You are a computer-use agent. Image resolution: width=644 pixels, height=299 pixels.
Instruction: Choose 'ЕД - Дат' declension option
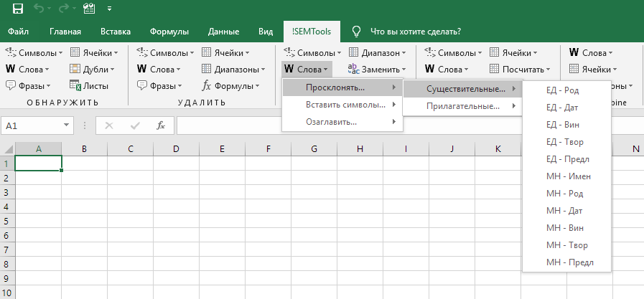(566, 108)
